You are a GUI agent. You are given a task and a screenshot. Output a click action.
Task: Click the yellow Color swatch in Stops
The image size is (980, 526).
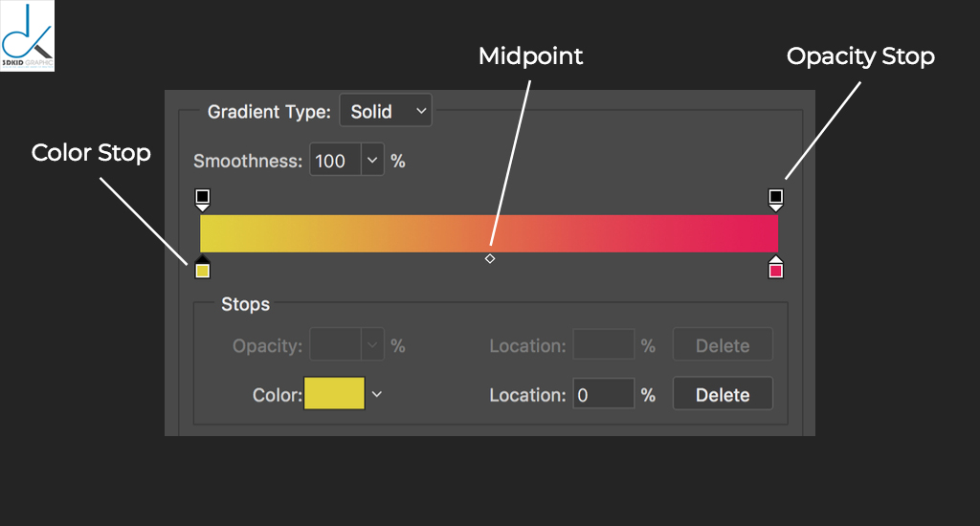[x=334, y=394]
